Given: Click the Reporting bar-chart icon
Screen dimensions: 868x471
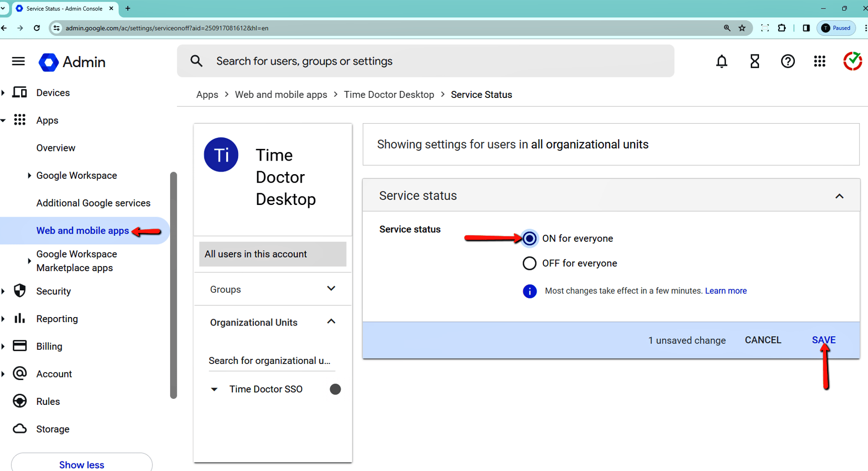Looking at the screenshot, I should [x=20, y=319].
